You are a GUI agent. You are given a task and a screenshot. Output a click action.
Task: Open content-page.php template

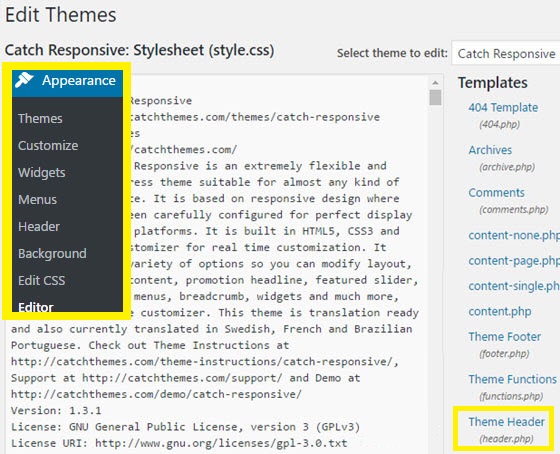click(514, 261)
